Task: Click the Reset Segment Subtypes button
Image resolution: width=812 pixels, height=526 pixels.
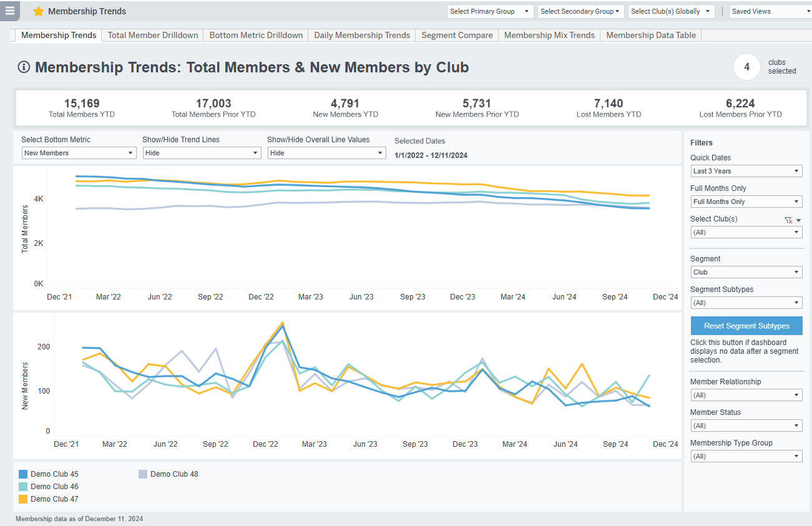Action: click(x=746, y=325)
